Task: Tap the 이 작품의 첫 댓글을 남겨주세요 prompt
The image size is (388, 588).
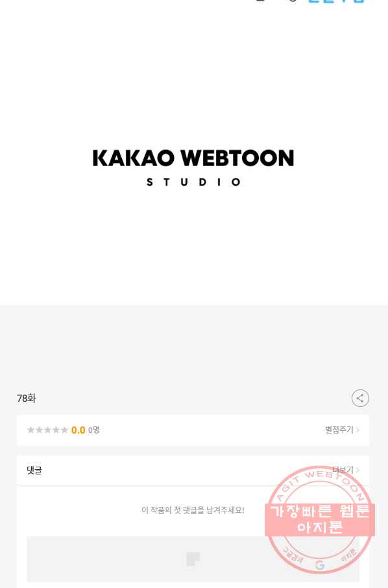Action: click(x=193, y=510)
